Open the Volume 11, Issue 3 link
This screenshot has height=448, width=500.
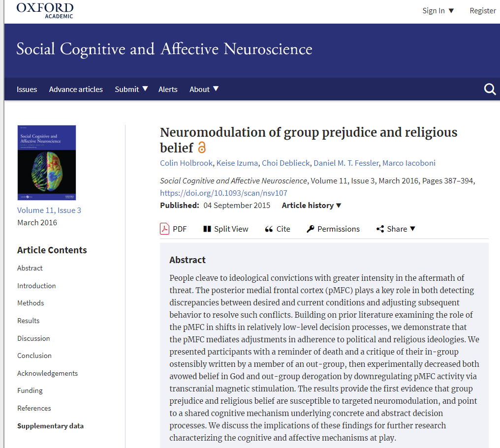(49, 210)
